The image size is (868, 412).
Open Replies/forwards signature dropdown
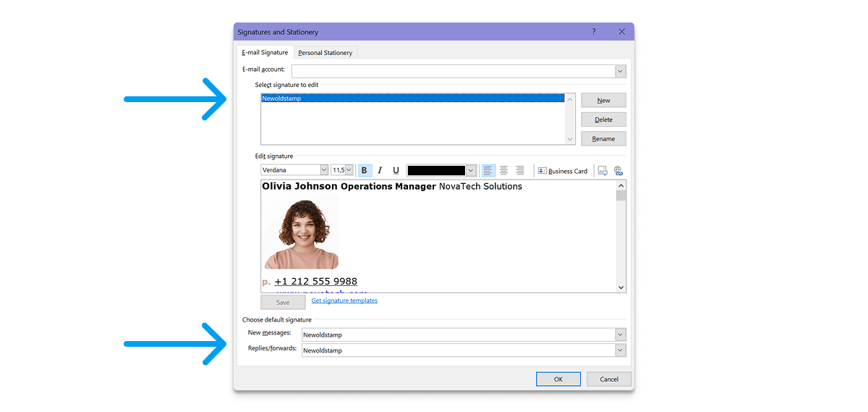click(x=620, y=350)
